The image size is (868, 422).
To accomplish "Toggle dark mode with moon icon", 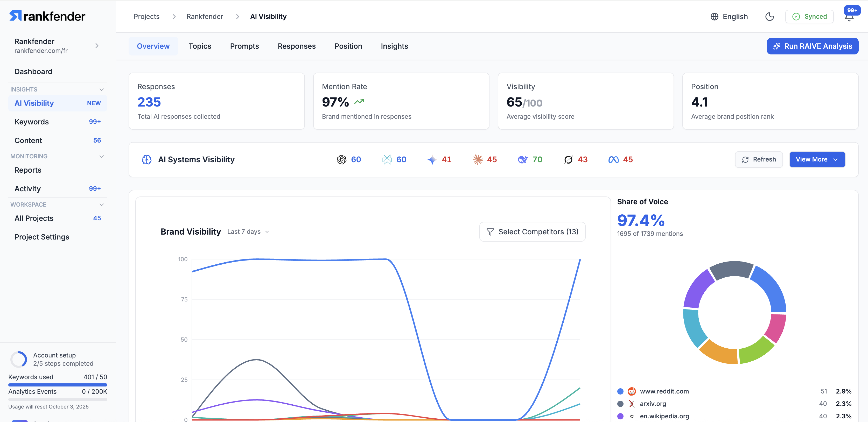I will click(769, 17).
